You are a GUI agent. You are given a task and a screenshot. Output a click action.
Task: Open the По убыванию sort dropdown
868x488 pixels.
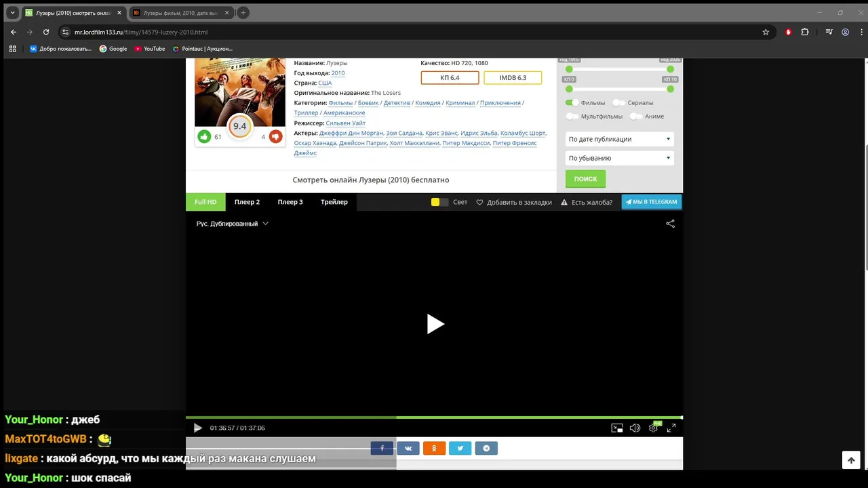tap(620, 158)
